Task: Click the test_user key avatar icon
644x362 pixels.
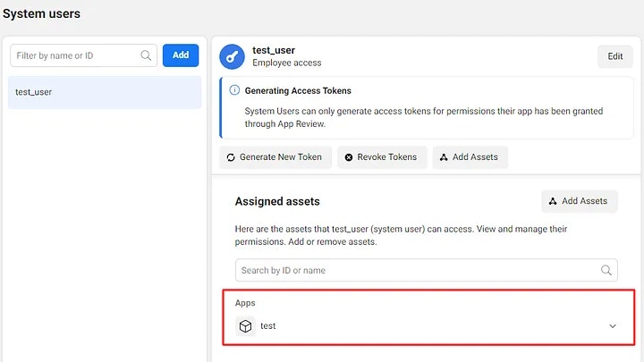Action: coord(232,56)
